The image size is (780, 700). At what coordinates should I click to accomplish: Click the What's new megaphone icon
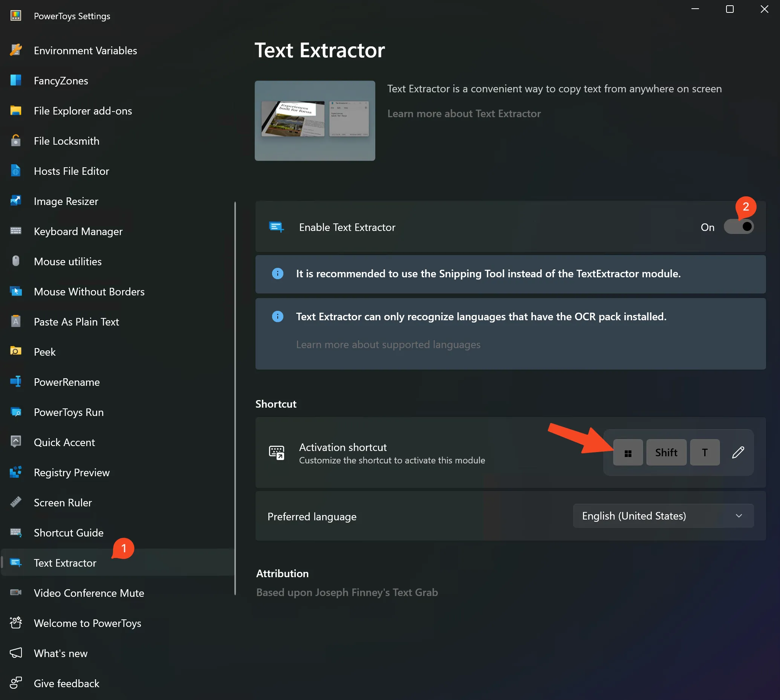(16, 653)
